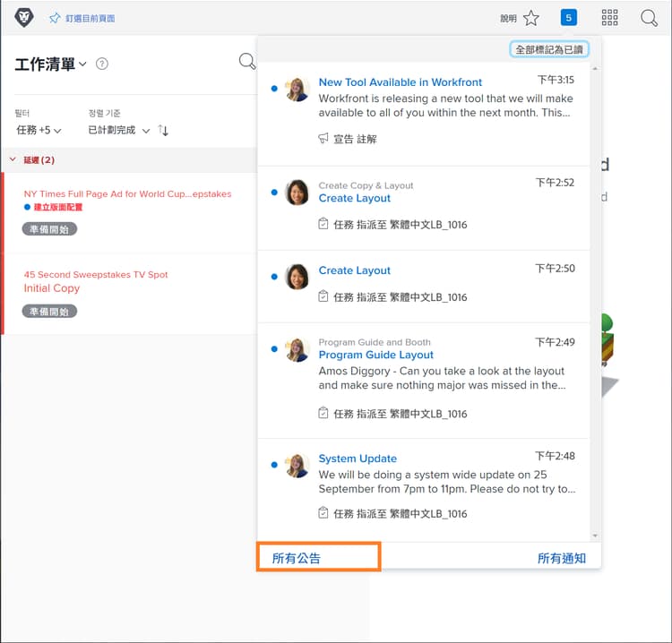Click the Workfront lion logo
Viewport: 672px width, 643px height.
tap(24, 18)
